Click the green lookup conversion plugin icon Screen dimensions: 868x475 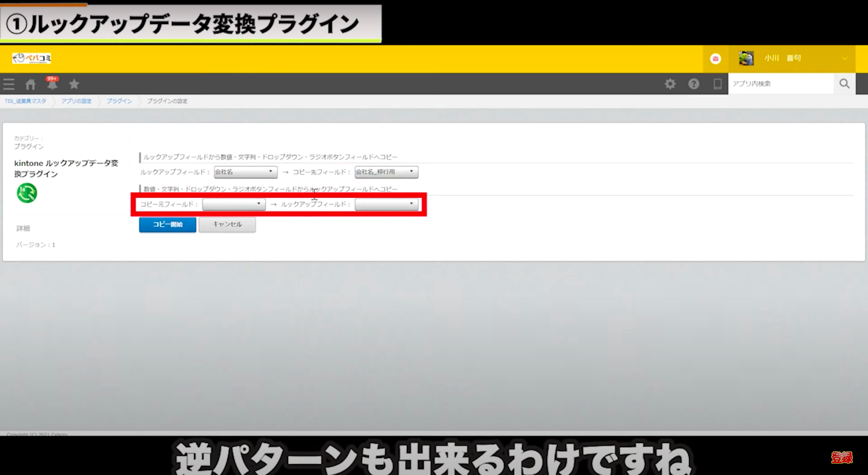coord(27,193)
